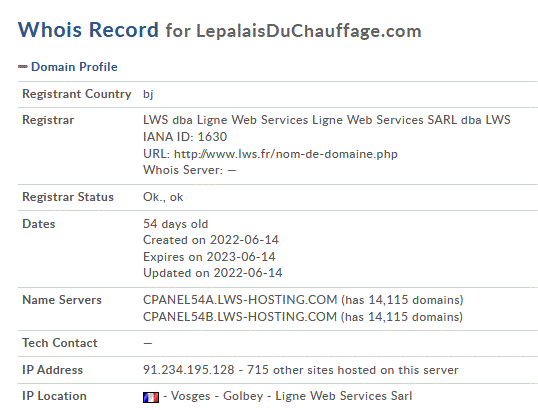This screenshot has height=410, width=538.
Task: Open the 715 other sites hosted link
Action: point(353,370)
